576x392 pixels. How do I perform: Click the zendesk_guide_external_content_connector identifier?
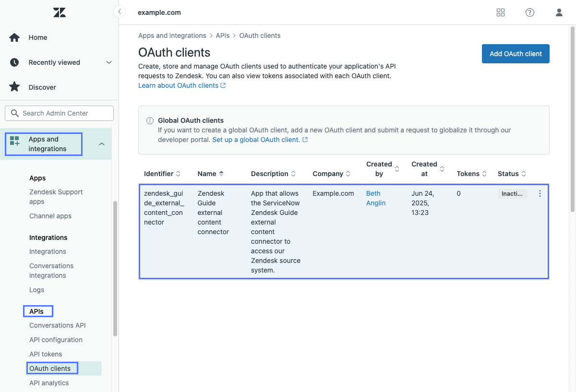coord(164,208)
